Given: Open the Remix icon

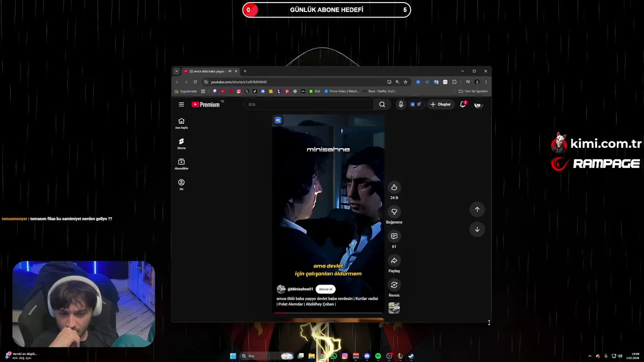Looking at the screenshot, I should tap(394, 285).
